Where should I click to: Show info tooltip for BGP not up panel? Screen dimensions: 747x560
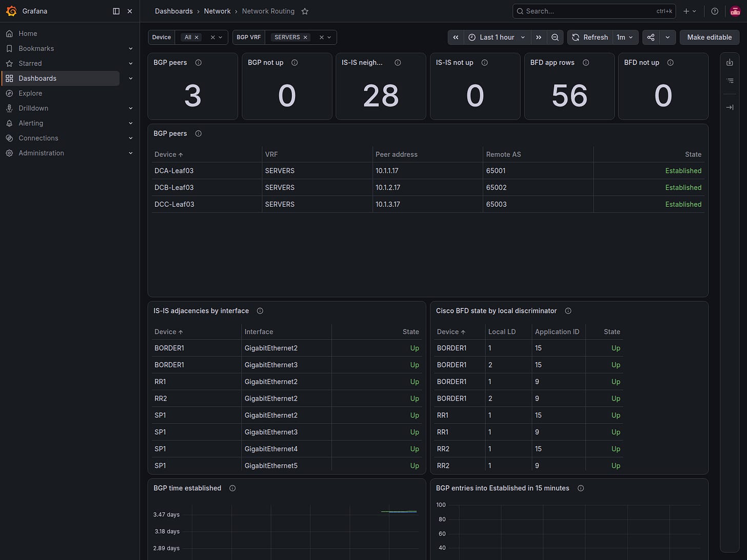pyautogui.click(x=294, y=63)
